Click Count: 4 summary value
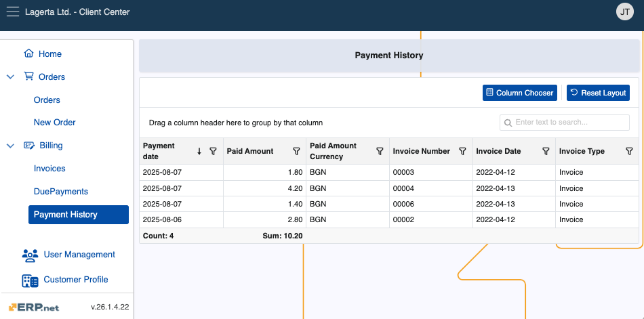The height and width of the screenshot is (319, 644). (158, 236)
